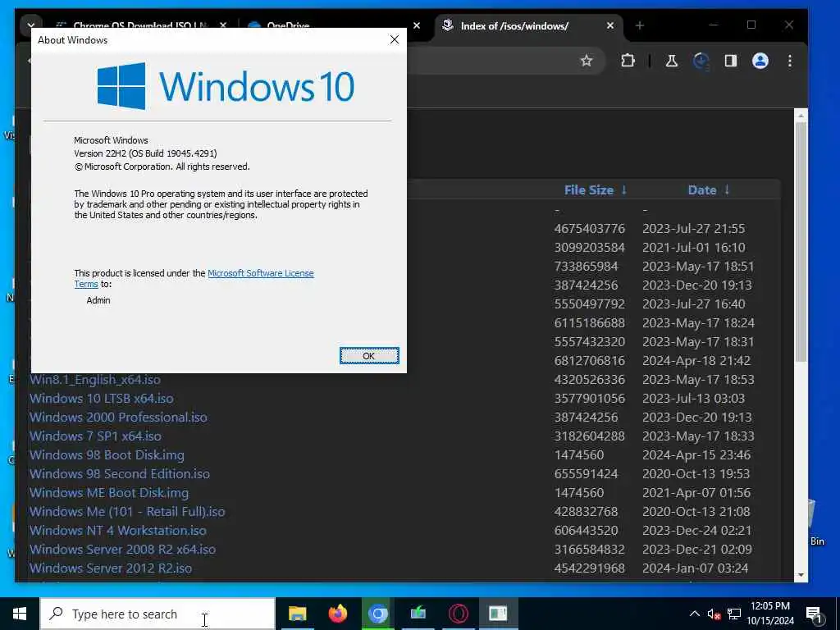Click the muted volume tray icon
This screenshot has height=630, width=840.
714,614
